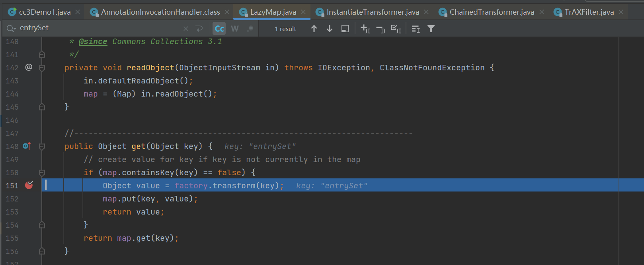This screenshot has height=265, width=644.
Task: Unselect the current occurrence
Action: point(381,29)
